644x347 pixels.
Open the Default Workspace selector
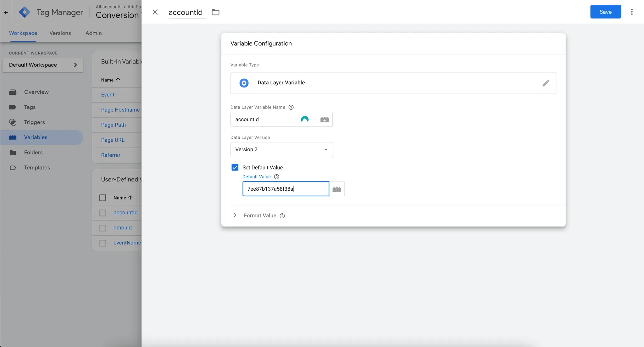43,65
